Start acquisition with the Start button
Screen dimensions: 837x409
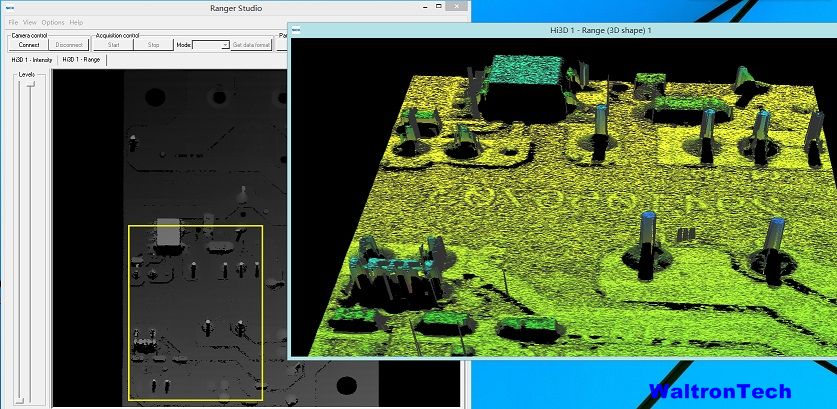click(x=113, y=45)
